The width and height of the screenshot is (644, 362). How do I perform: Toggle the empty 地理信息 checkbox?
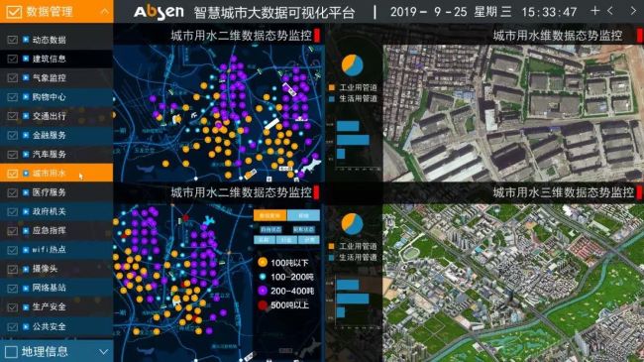[x=11, y=352]
